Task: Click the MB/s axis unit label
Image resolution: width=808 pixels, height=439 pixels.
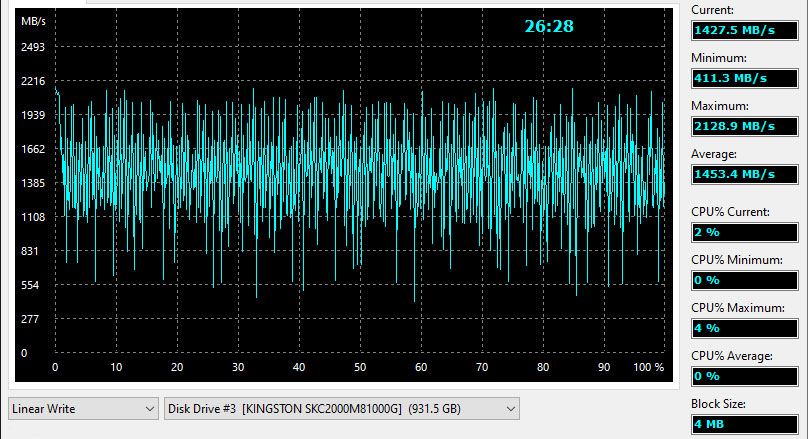Action: pos(33,21)
